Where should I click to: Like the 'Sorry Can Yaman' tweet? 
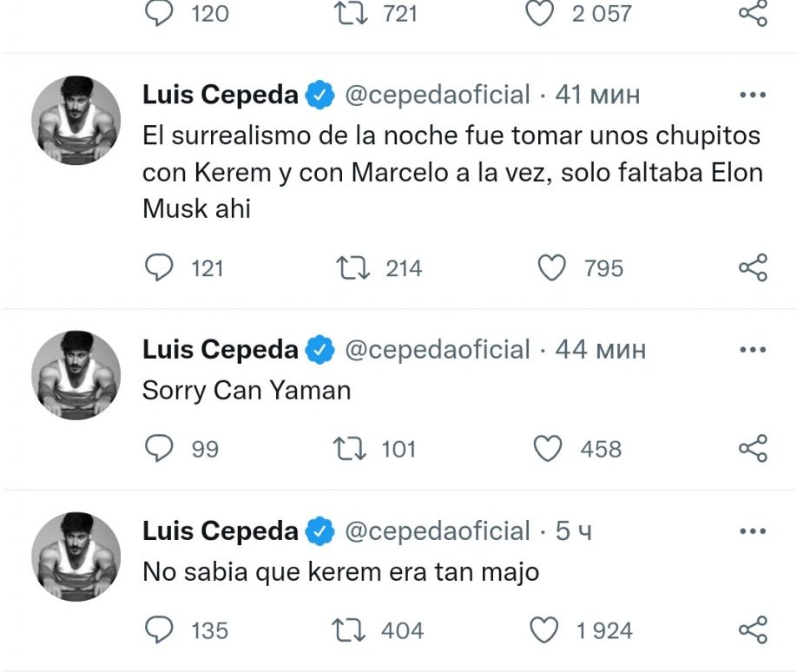tap(548, 448)
